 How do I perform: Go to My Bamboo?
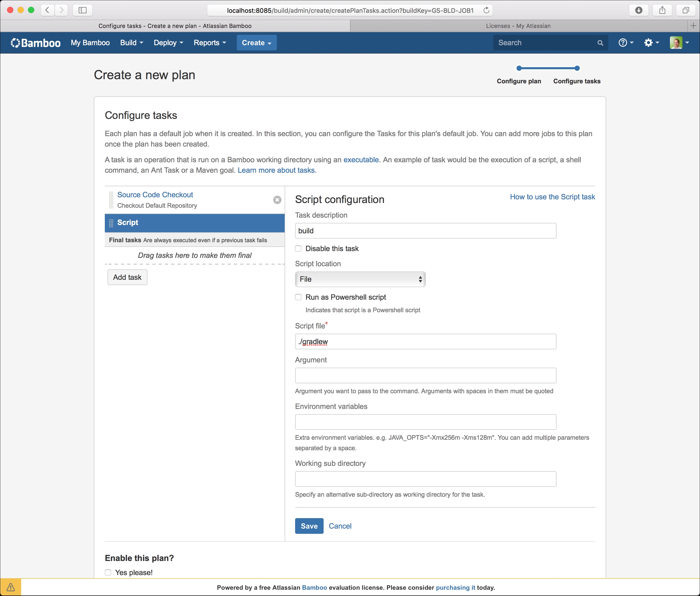click(90, 43)
